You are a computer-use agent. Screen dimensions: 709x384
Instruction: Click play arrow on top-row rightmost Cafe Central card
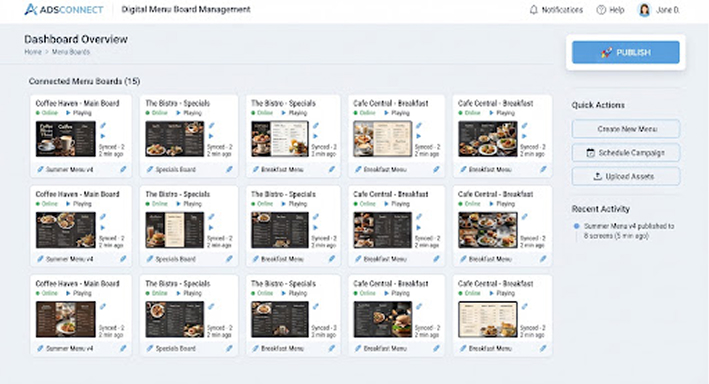coord(524,136)
